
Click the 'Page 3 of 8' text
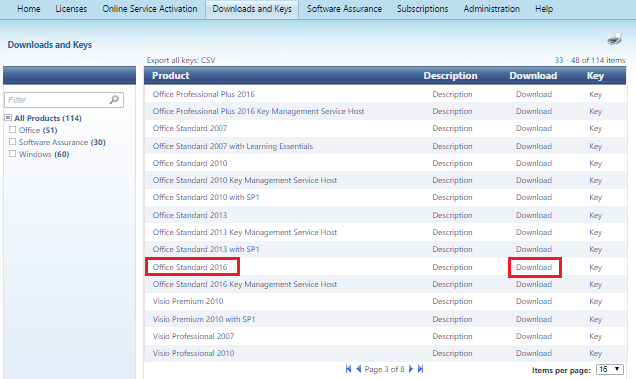[385, 369]
